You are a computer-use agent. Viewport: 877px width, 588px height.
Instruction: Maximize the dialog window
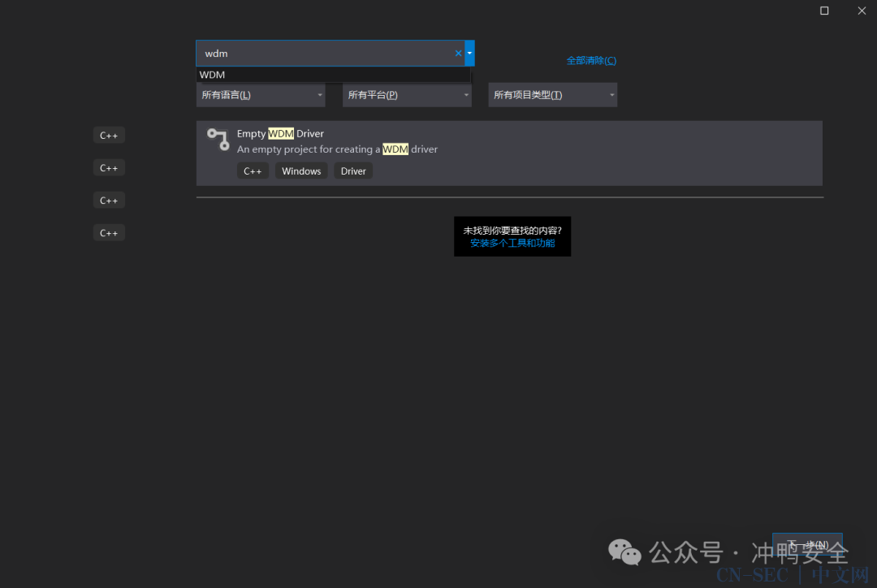point(824,11)
